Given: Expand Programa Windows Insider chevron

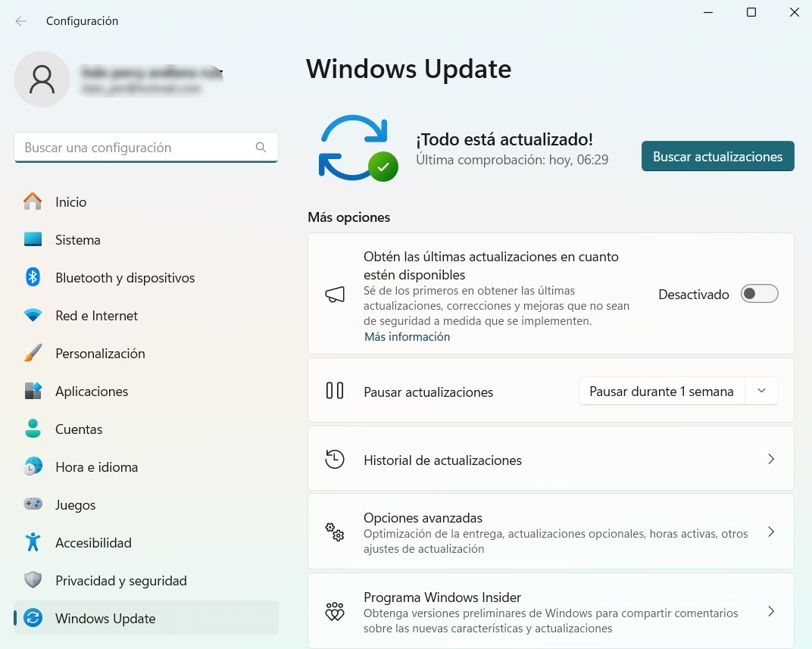Looking at the screenshot, I should pyautogui.click(x=771, y=611).
